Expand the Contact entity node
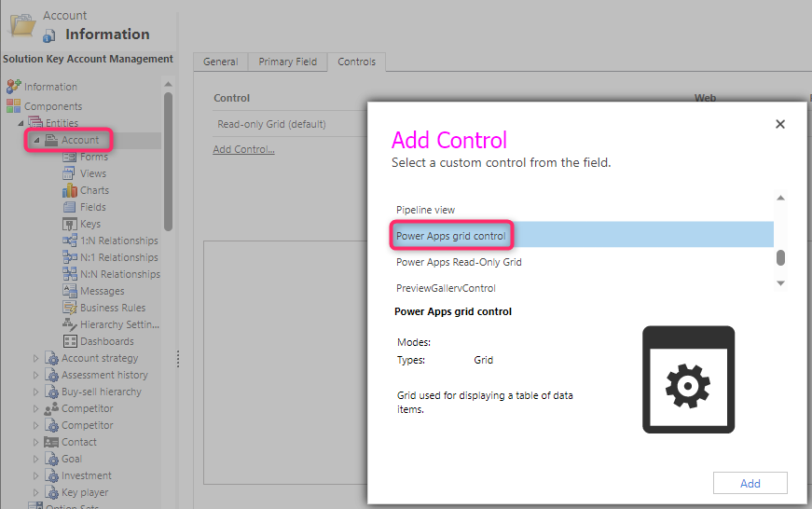The image size is (812, 509). (x=35, y=442)
